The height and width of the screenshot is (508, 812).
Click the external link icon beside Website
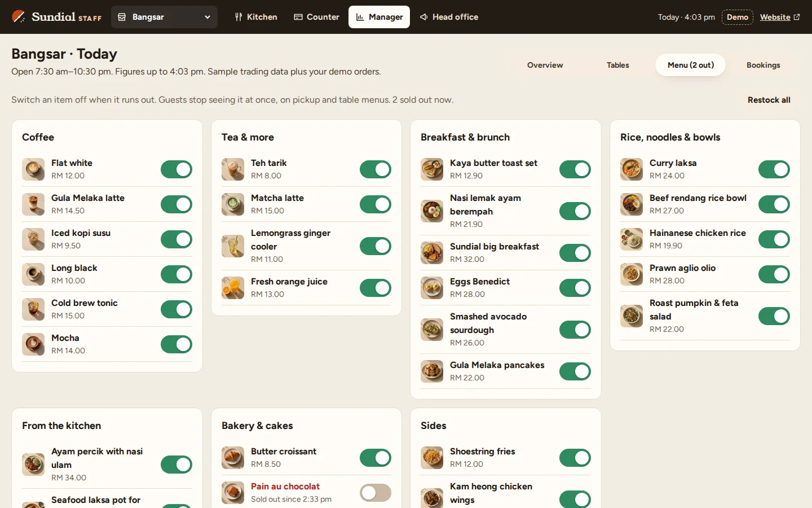pyautogui.click(x=797, y=17)
